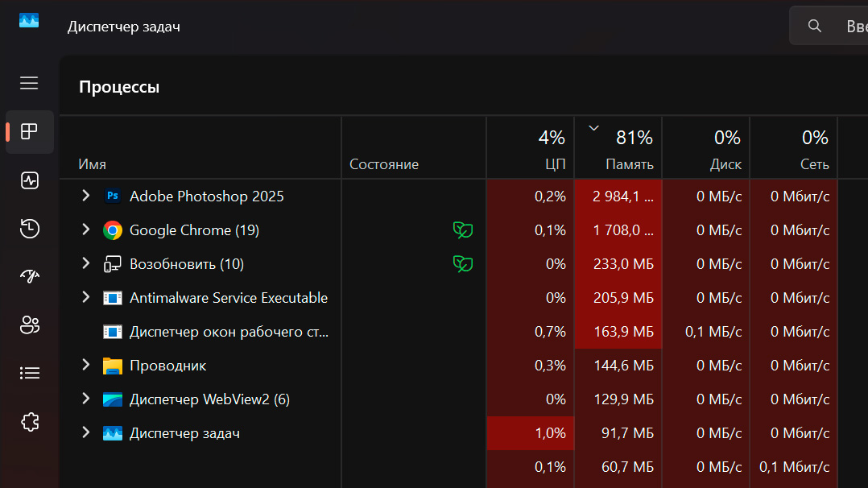
Task: Expand the Adobe Photoshop 2025 process group
Action: (x=86, y=196)
